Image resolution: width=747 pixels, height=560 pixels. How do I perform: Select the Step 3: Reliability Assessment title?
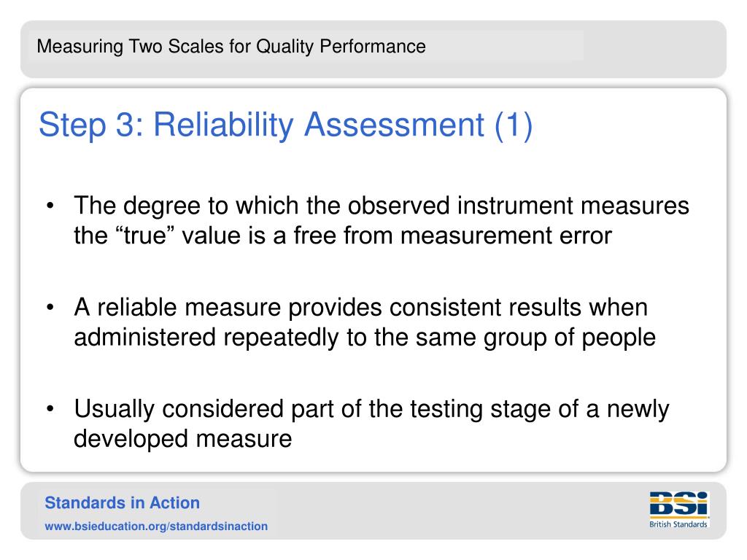click(285, 125)
